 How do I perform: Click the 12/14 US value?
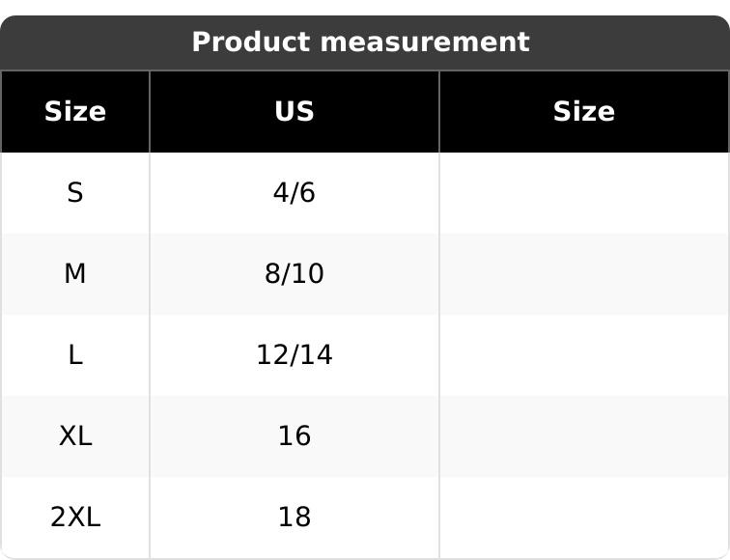295,355
